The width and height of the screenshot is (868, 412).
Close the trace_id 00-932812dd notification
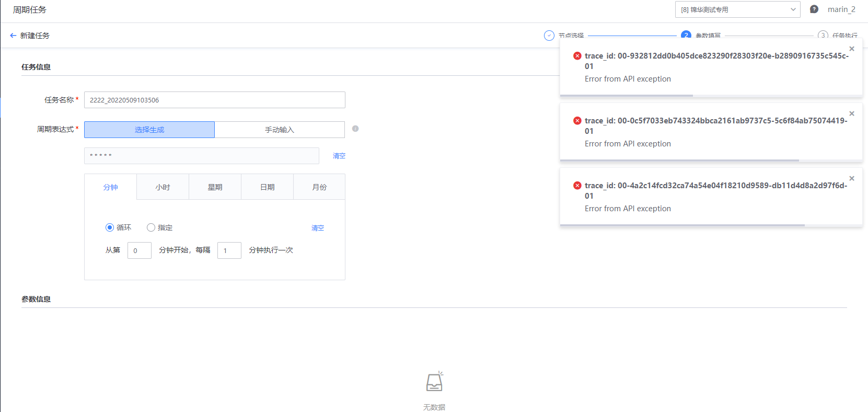pyautogui.click(x=852, y=49)
